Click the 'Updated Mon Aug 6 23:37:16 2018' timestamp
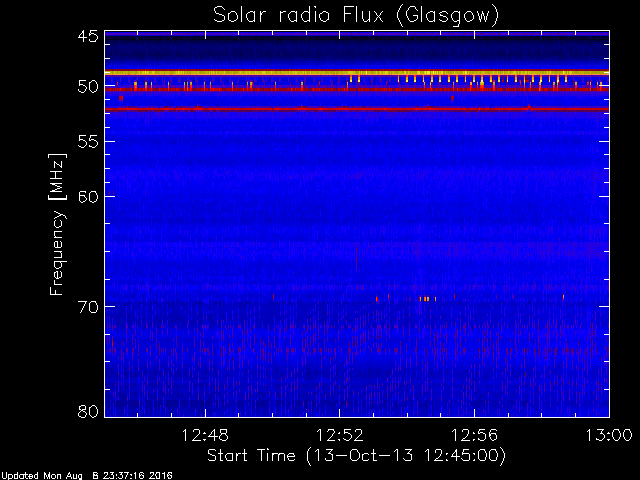The width and height of the screenshot is (640, 480). click(x=87, y=476)
